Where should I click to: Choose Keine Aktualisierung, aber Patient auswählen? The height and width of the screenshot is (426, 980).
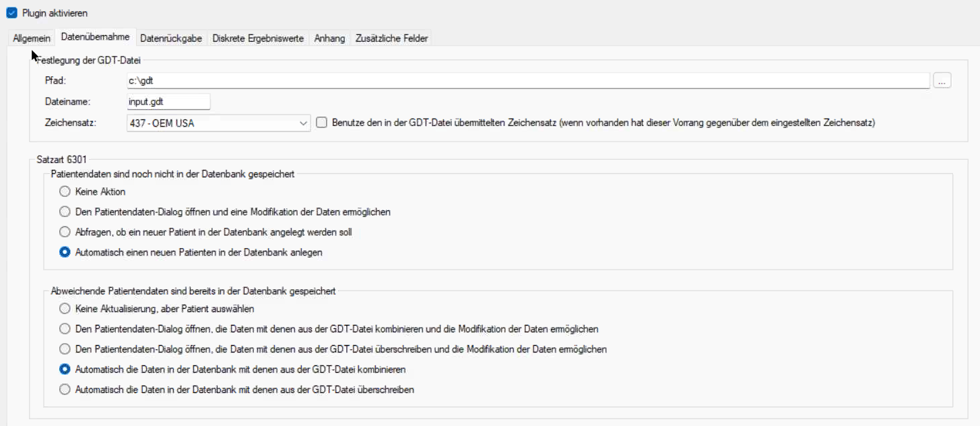pyautogui.click(x=65, y=309)
